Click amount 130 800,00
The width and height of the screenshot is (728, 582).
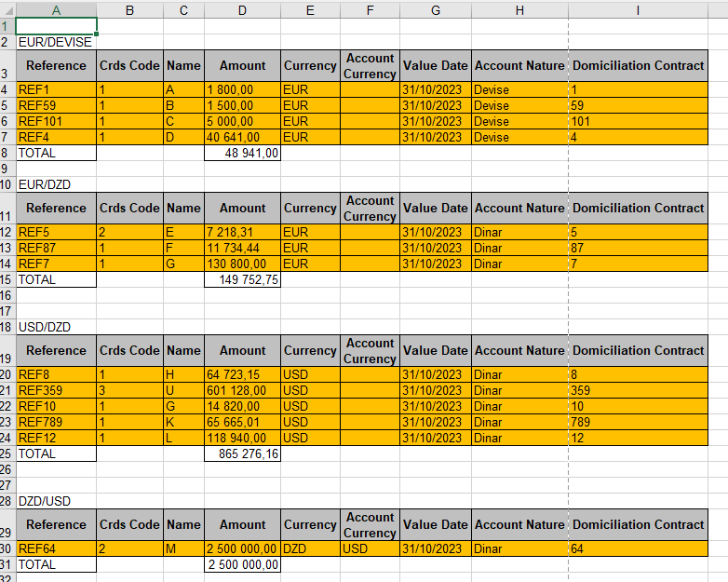point(242,264)
